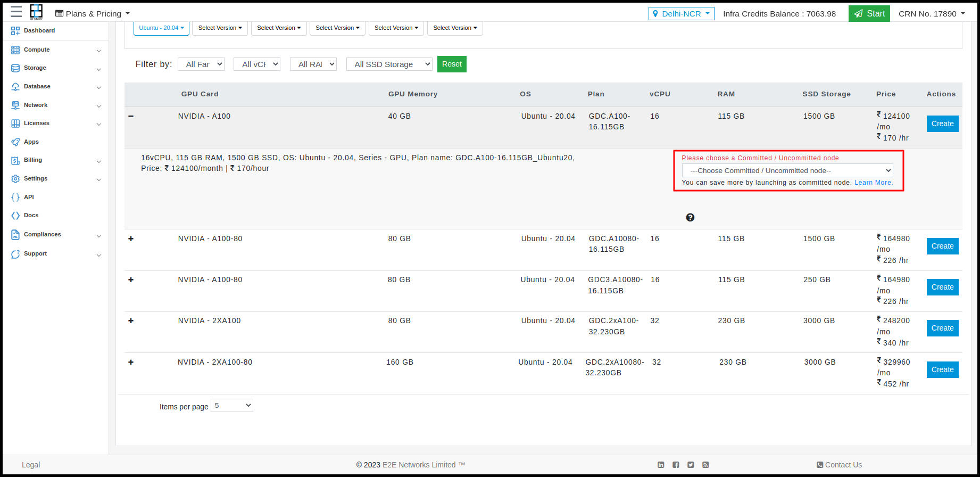980x477 pixels.
Task: Click the Database sidebar icon
Action: 15,87
